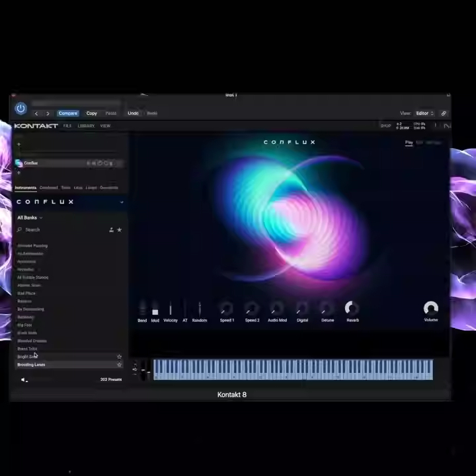
Task: Click the Mod slider
Action: (155, 309)
